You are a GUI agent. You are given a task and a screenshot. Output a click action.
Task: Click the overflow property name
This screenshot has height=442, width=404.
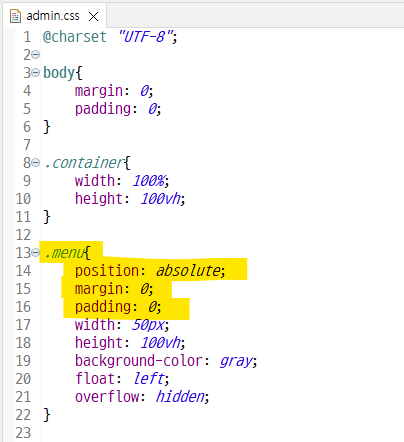tap(107, 397)
